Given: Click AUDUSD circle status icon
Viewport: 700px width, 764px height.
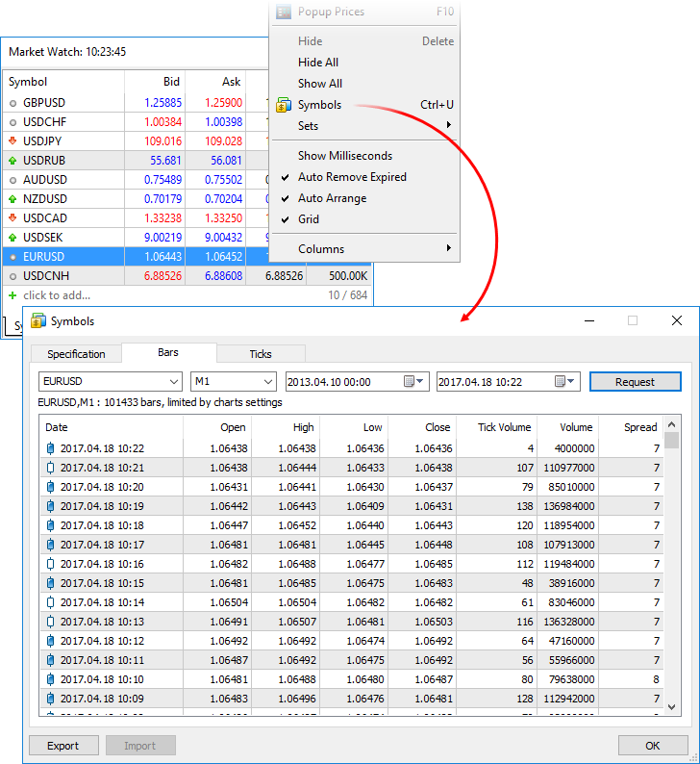Looking at the screenshot, I should click(12, 180).
